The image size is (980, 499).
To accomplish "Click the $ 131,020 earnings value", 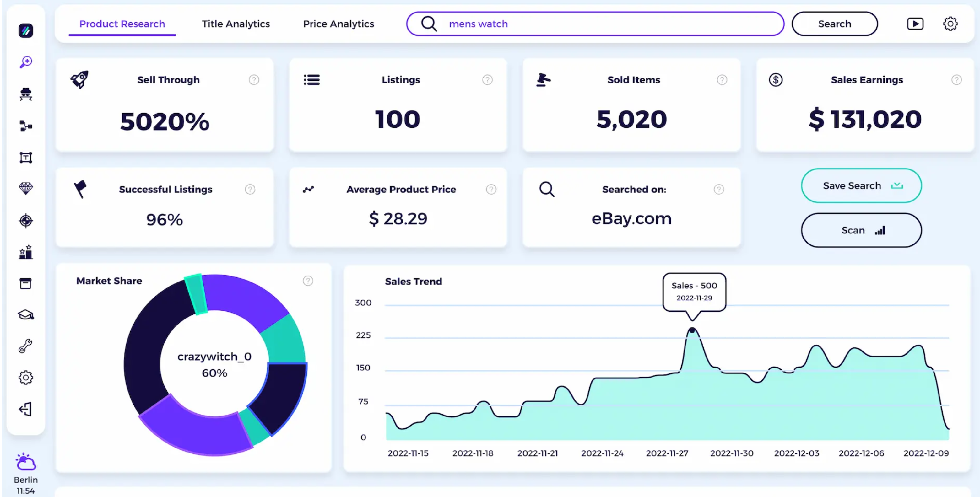I will pos(865,120).
